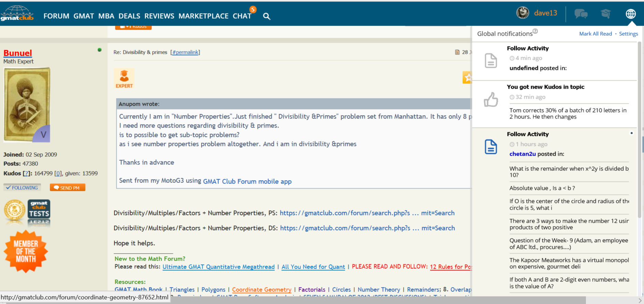
Task: Open the Tom corrects 30% Kudos topic
Action: (568, 114)
